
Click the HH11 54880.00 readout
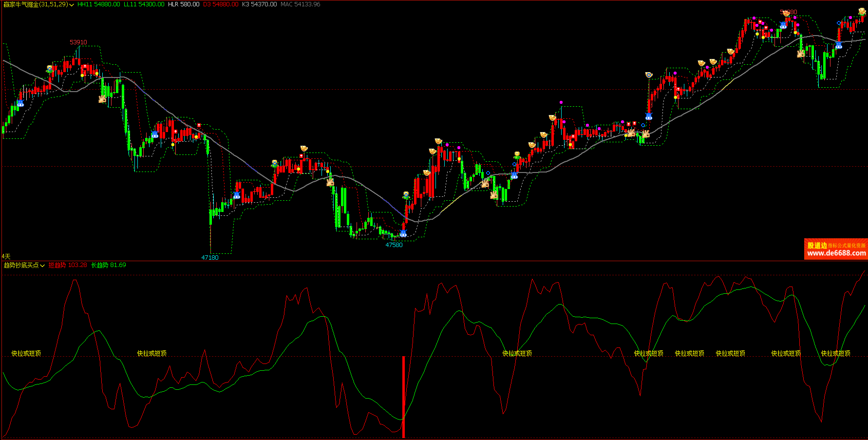point(98,4)
